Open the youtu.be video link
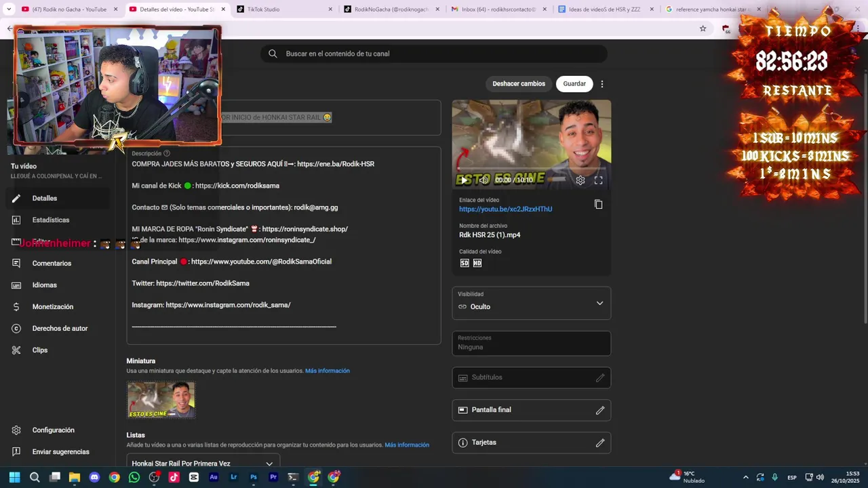Screen dimensions: 868x488 (505, 209)
